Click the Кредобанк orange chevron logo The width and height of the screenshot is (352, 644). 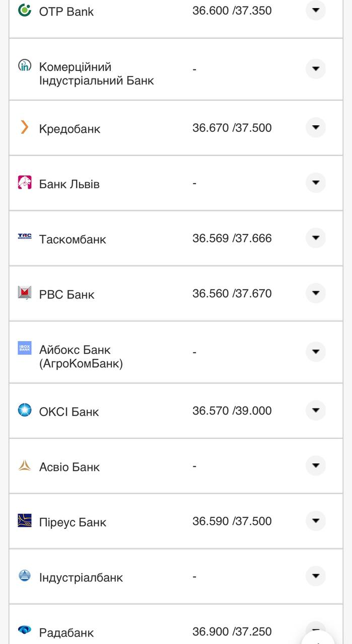pyautogui.click(x=25, y=127)
